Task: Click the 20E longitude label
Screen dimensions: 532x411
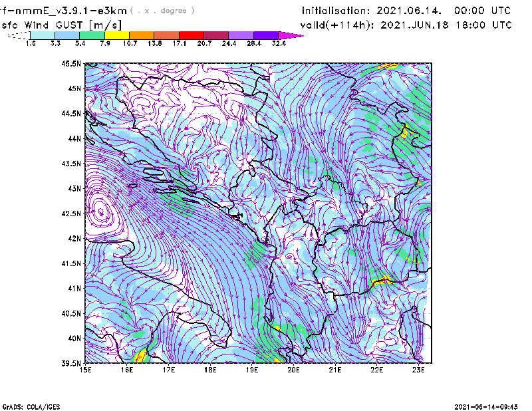Action: 293,370
